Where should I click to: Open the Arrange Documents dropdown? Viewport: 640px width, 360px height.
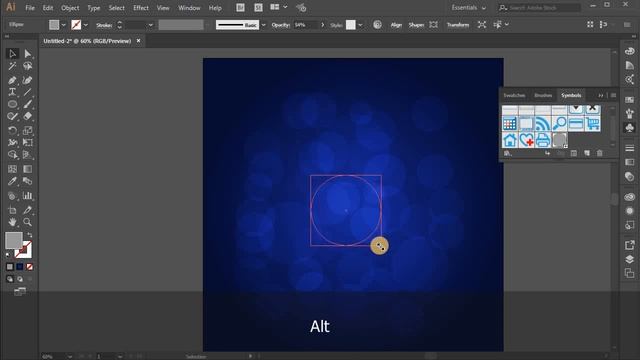coord(279,7)
